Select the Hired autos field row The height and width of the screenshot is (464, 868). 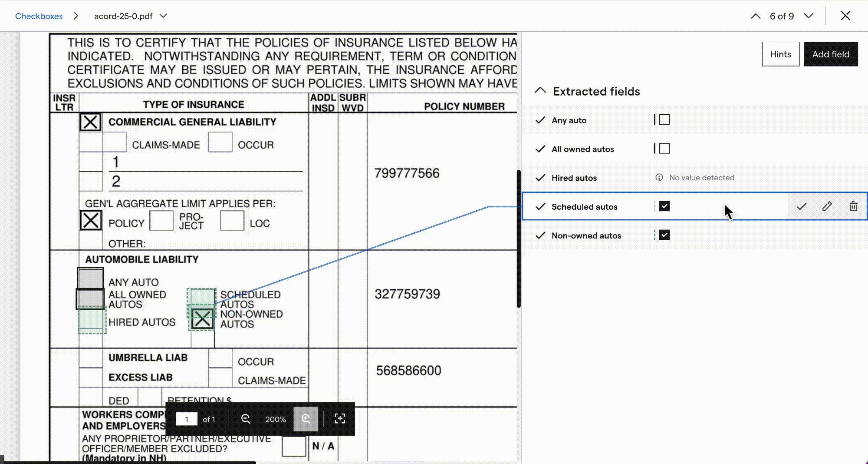[x=694, y=178]
